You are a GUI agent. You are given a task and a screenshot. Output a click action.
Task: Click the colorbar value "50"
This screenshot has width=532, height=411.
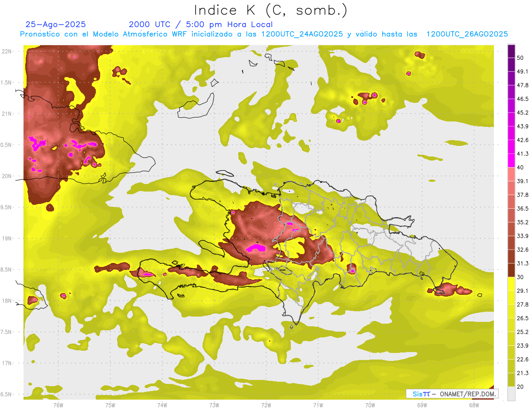[520, 58]
